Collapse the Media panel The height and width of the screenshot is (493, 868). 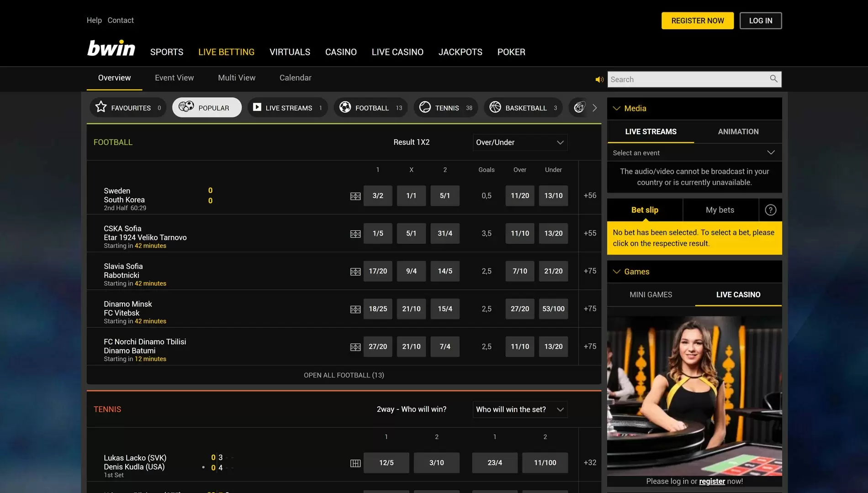tap(617, 108)
